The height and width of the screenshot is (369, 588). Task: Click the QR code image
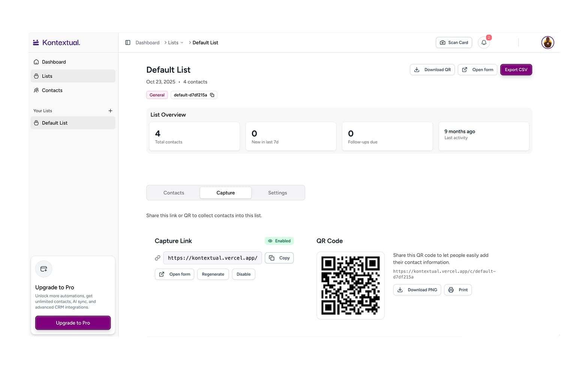(351, 285)
